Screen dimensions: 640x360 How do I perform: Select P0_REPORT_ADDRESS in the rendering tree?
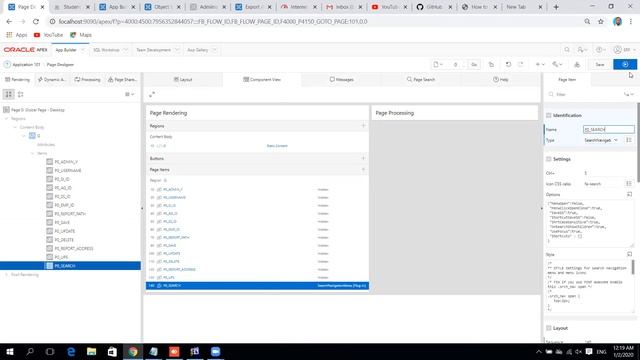click(73, 249)
